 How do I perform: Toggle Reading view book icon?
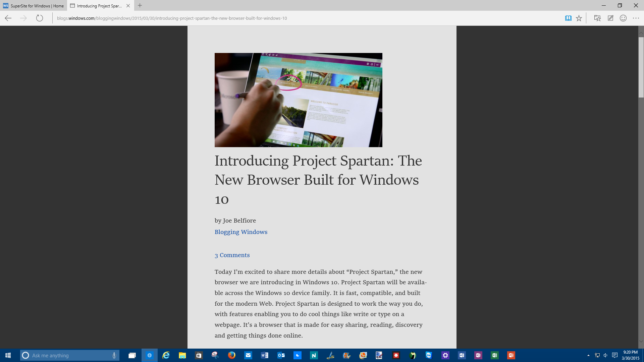(x=568, y=18)
